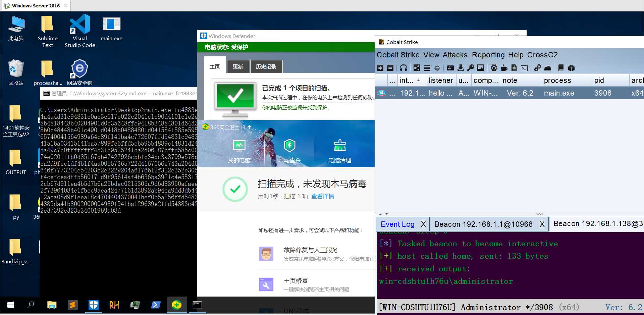
Task: Click the PowerShell icon in taskbar
Action: (x=156, y=305)
